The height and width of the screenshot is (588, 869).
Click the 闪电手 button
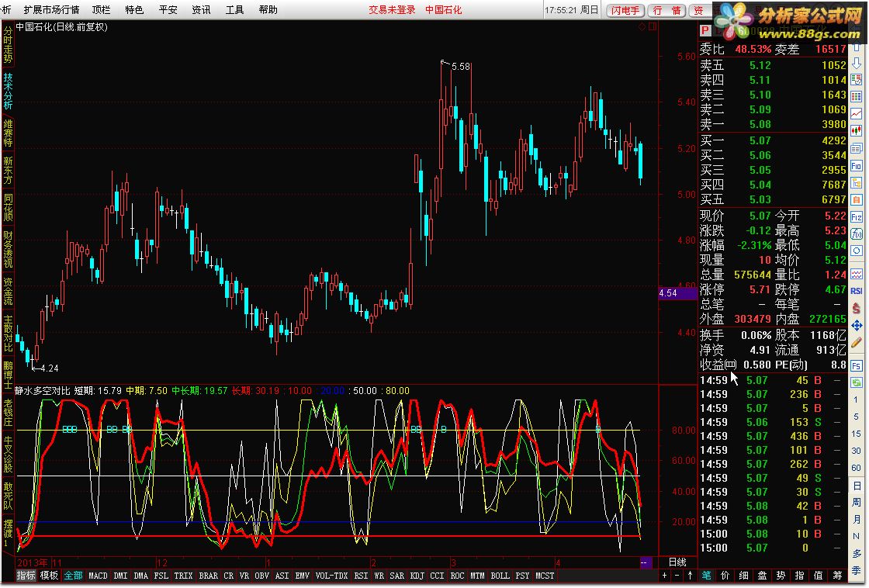tap(625, 11)
